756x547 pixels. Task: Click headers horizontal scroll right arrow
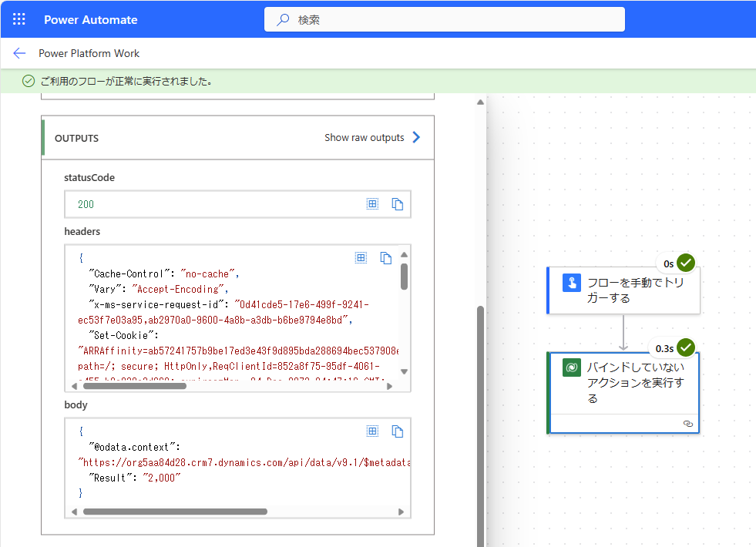click(x=390, y=386)
